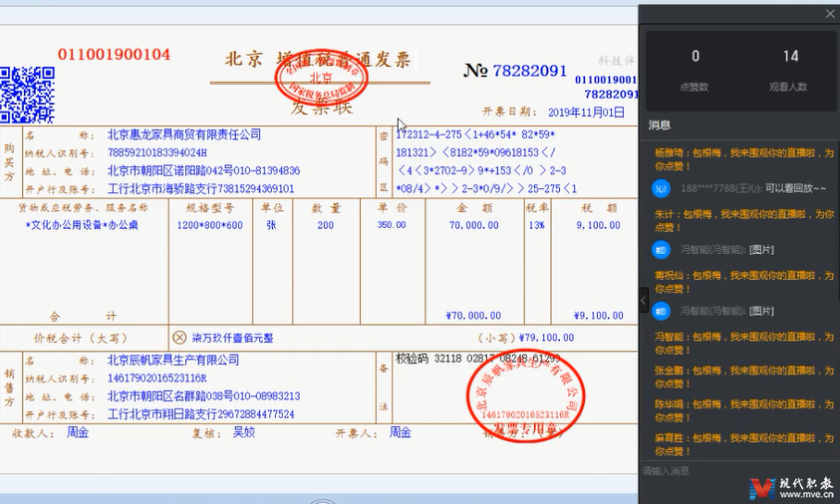Click payee name 周金 after 收款人
840x504 pixels.
tap(78, 432)
